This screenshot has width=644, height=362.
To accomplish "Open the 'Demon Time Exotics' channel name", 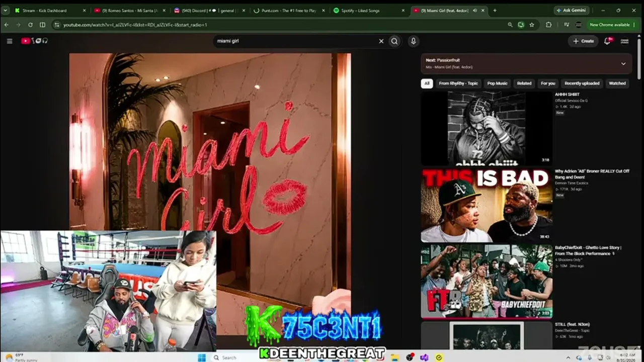I will point(571,183).
